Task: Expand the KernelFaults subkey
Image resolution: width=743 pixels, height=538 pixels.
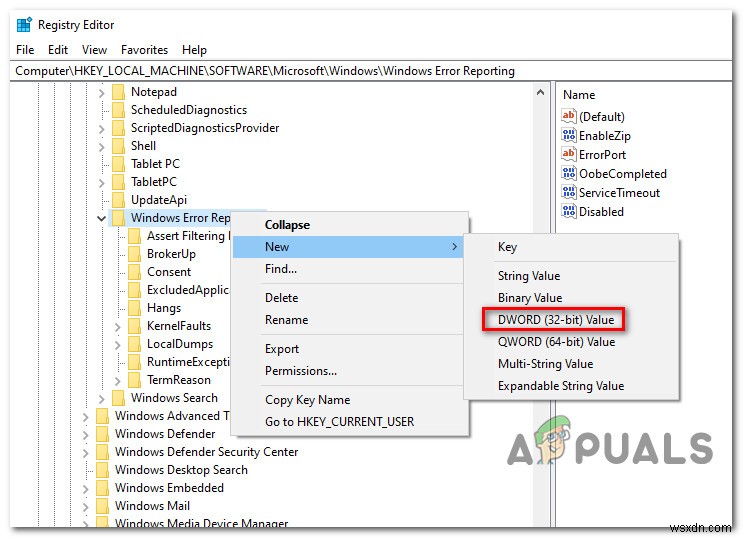Action: (118, 327)
